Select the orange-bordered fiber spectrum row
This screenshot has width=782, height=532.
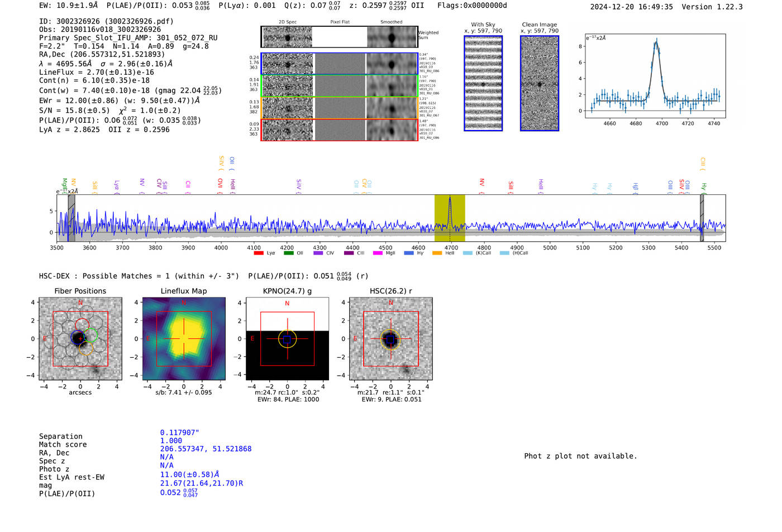click(339, 108)
